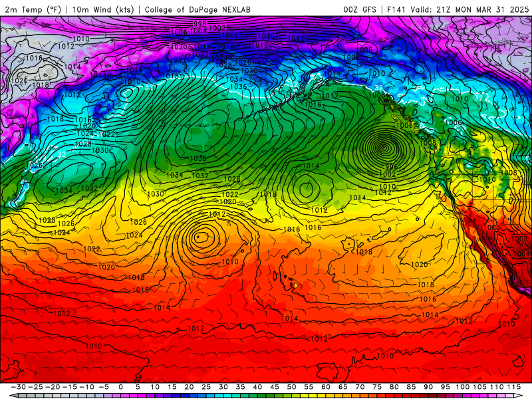Click the 90 value on the color scale
Screen dimensions: 532x399
pos(428,387)
